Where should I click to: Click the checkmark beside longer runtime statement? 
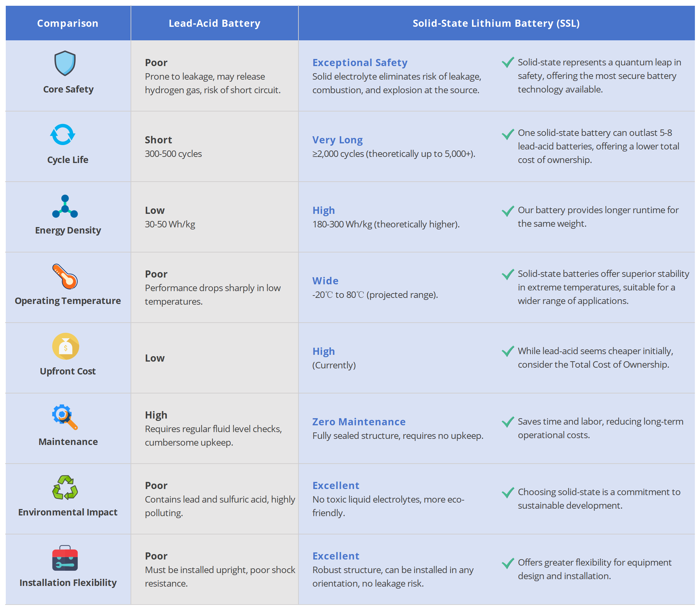tap(508, 211)
